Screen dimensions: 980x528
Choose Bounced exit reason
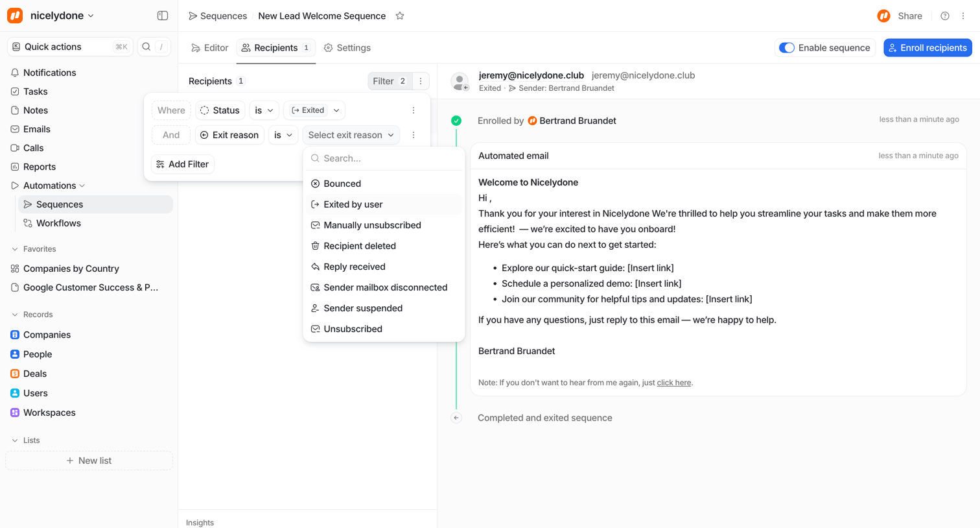[384, 184]
